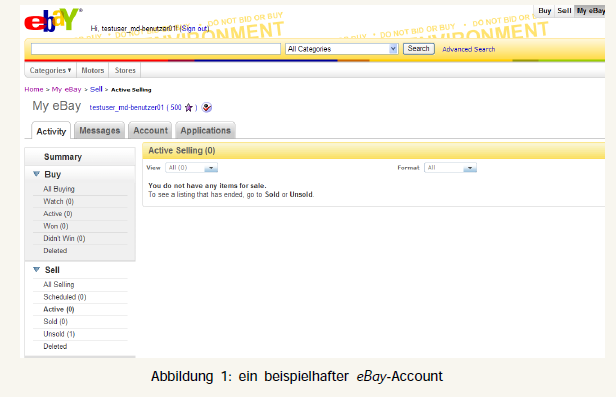Go to Sell breadcrumb link
This screenshot has height=397, width=616.
pyautogui.click(x=96, y=89)
